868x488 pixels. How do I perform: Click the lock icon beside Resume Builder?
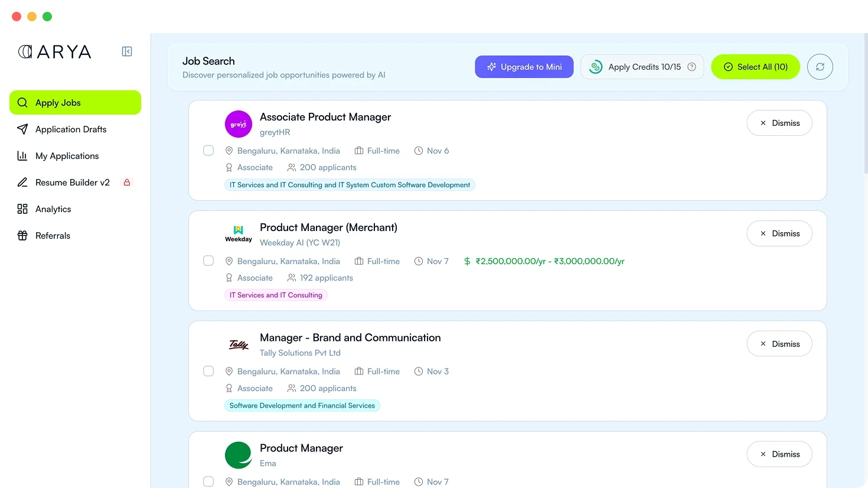pyautogui.click(x=126, y=182)
